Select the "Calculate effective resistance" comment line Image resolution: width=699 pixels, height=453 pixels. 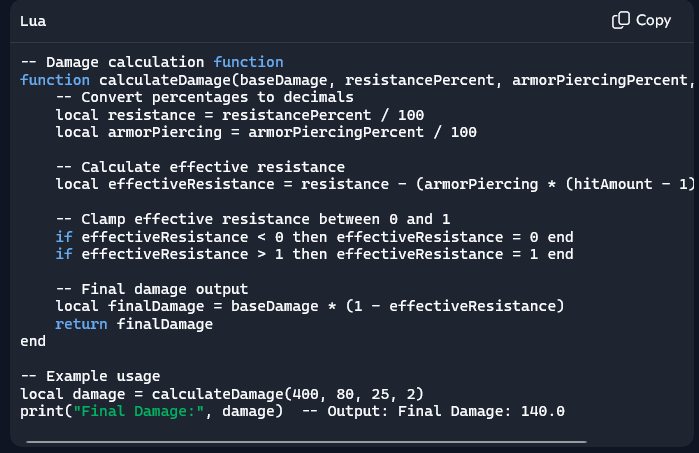pos(200,167)
